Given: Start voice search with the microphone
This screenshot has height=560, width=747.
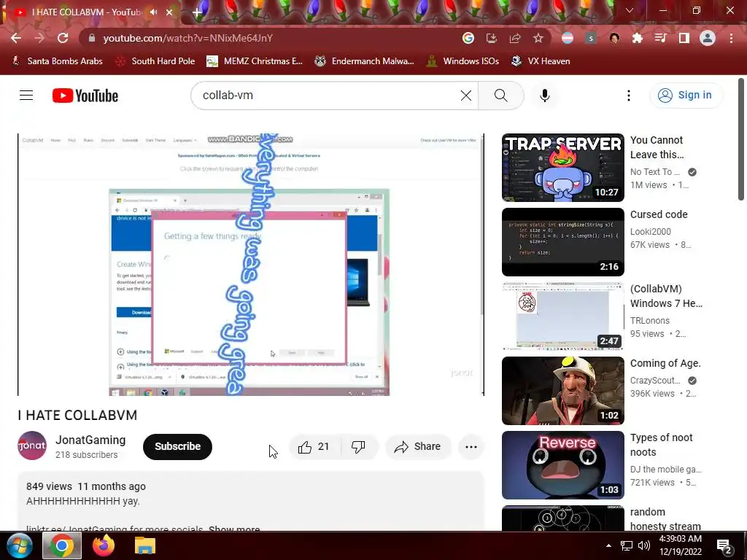Looking at the screenshot, I should click(544, 96).
